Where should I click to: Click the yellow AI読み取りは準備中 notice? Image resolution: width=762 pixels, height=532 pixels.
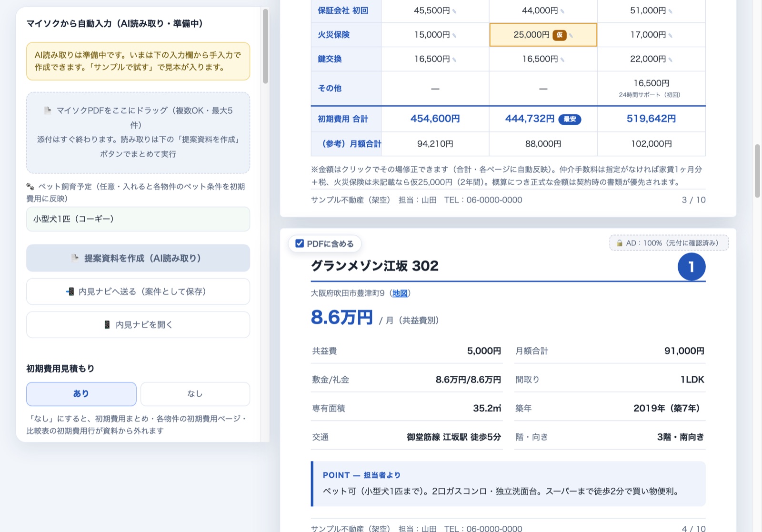pyautogui.click(x=138, y=61)
